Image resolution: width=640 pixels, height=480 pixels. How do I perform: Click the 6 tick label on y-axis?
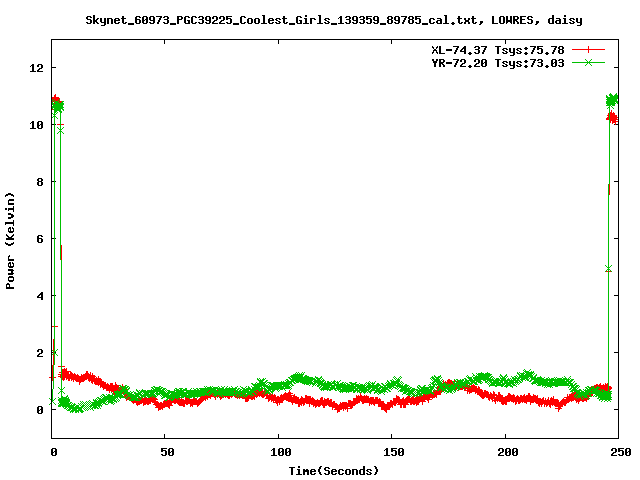(x=40, y=239)
